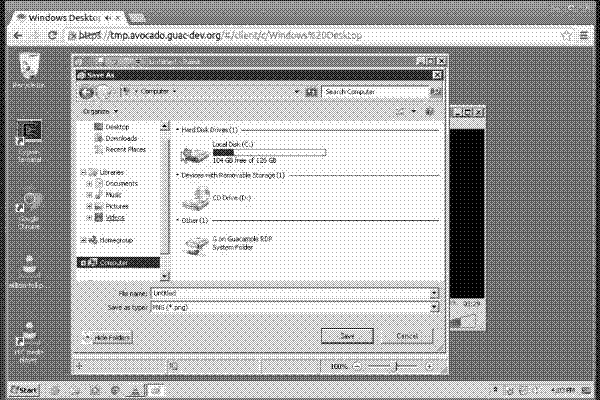Open the Organize menu
Image resolution: width=600 pixels, height=400 pixels.
pos(100,111)
